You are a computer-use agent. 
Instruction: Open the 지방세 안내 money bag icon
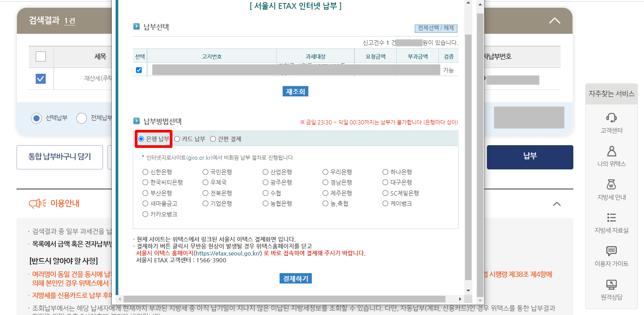611,184
